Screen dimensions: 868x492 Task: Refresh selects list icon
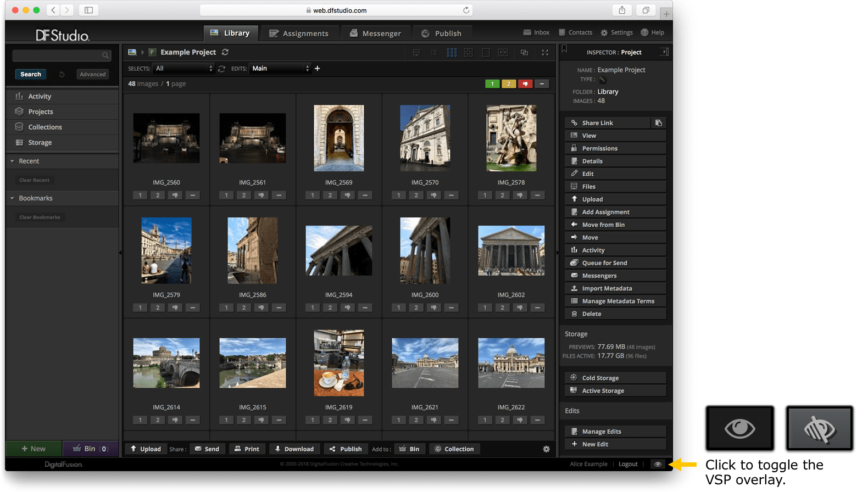pos(221,69)
